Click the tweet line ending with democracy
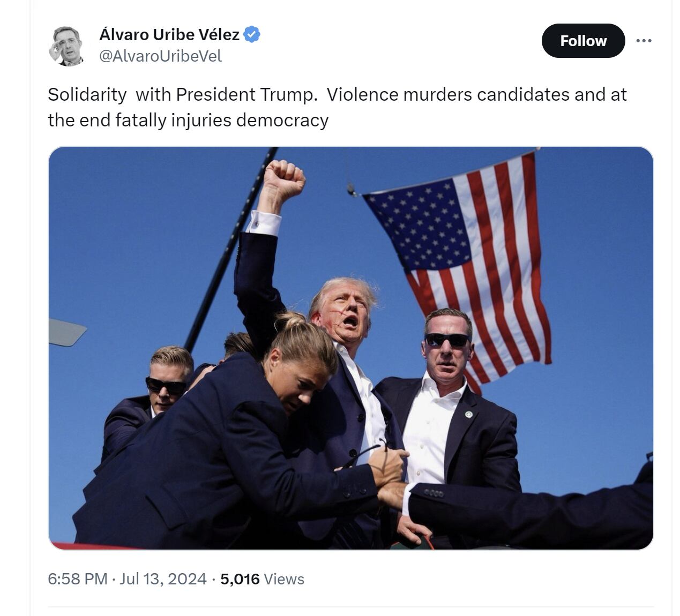Viewport: 680px width, 616px height. point(188,120)
